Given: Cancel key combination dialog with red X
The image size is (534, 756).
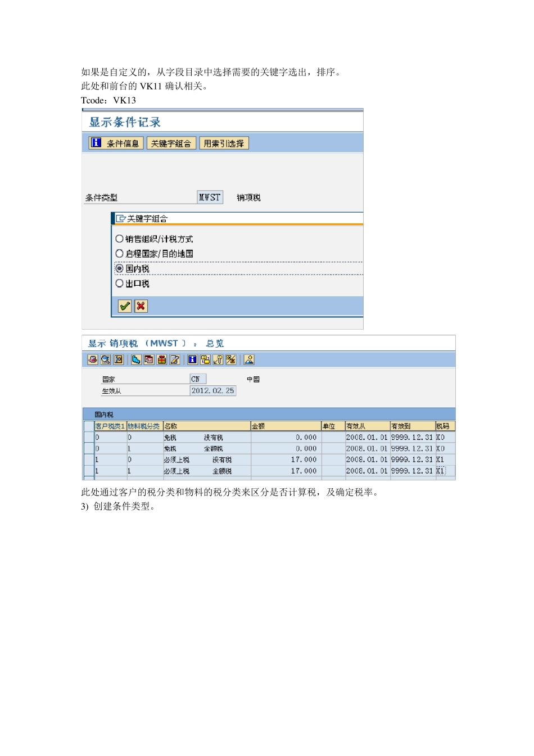Looking at the screenshot, I should click(141, 306).
